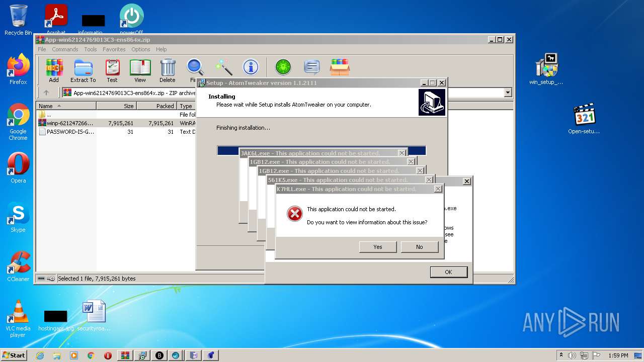Open the WinRAR File menu

[x=42, y=49]
